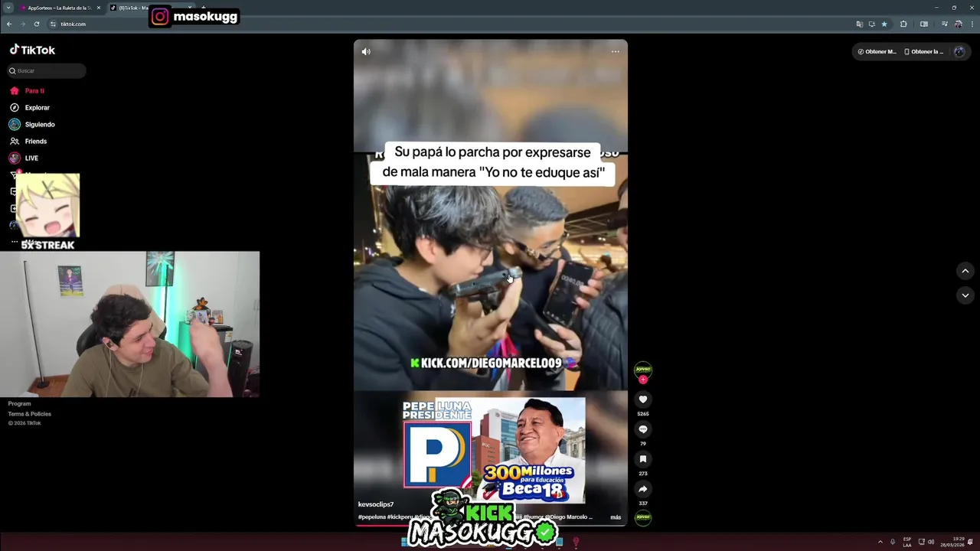Open the kevsoclips7 profile name
980x551 pixels.
click(376, 504)
